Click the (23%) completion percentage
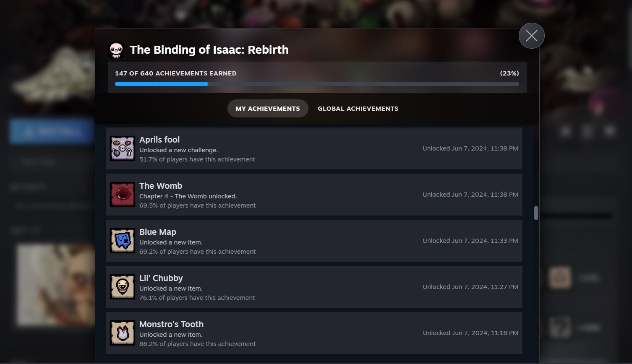The width and height of the screenshot is (632, 364). [x=509, y=73]
